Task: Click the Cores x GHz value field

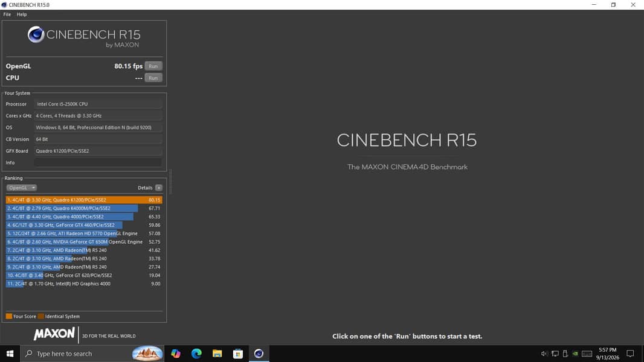Action: point(98,116)
